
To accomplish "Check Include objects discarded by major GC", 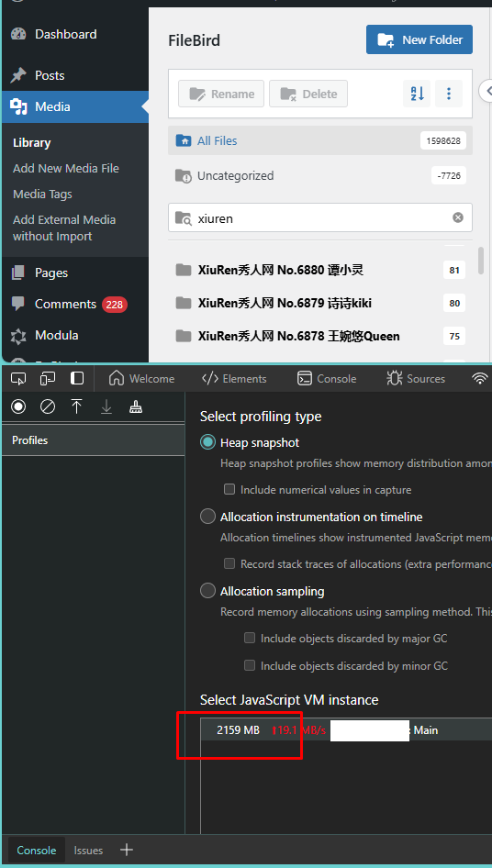I will pyautogui.click(x=250, y=638).
